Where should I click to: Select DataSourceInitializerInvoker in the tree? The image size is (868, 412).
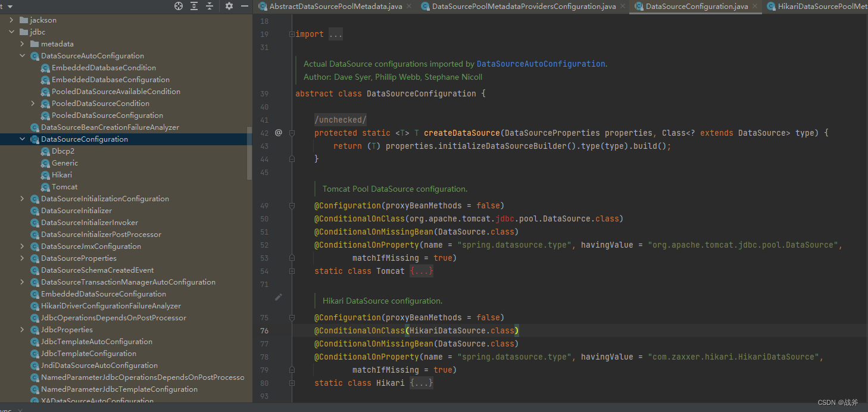89,222
